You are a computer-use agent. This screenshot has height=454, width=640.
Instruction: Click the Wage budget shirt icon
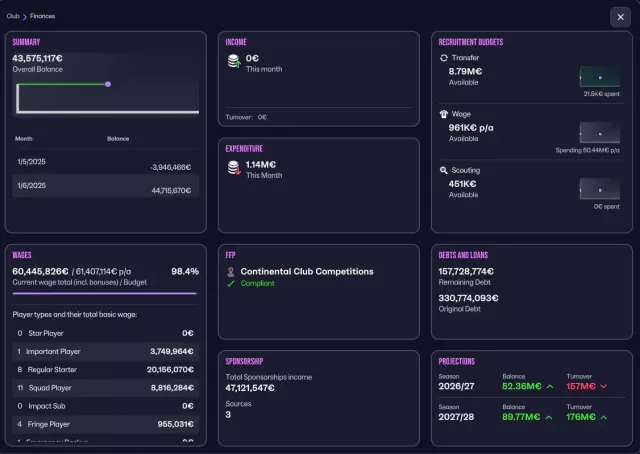444,114
